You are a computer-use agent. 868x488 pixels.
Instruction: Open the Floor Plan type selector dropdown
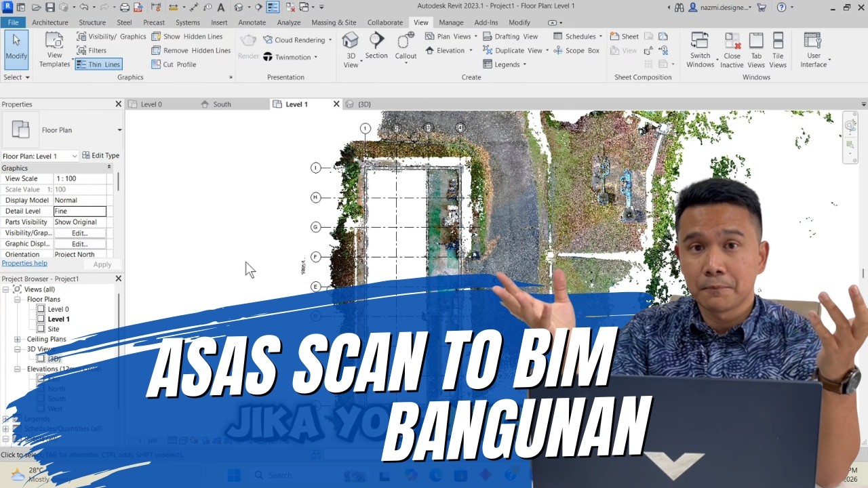click(119, 130)
